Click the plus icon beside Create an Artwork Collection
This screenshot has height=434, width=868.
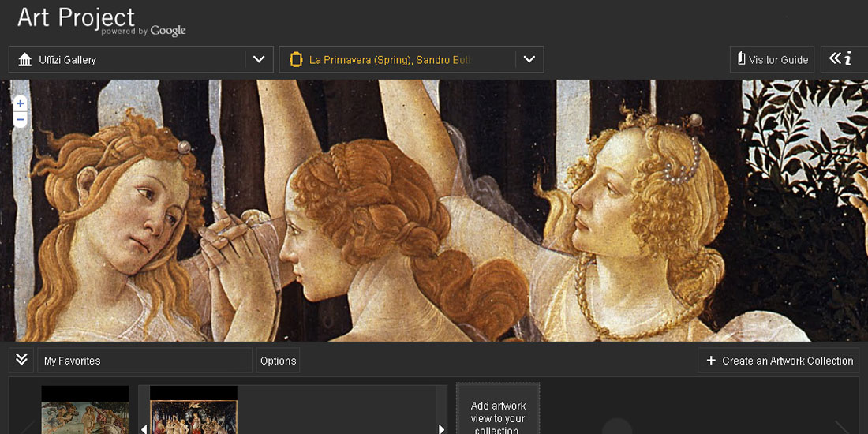tap(711, 361)
